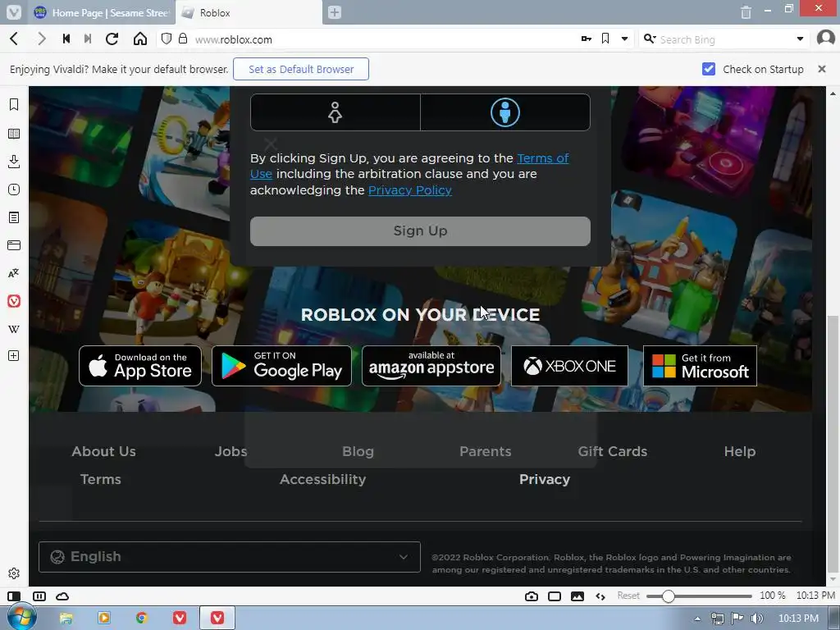Viewport: 840px width, 630px height.
Task: Open the Parents footer link
Action: pyautogui.click(x=486, y=452)
